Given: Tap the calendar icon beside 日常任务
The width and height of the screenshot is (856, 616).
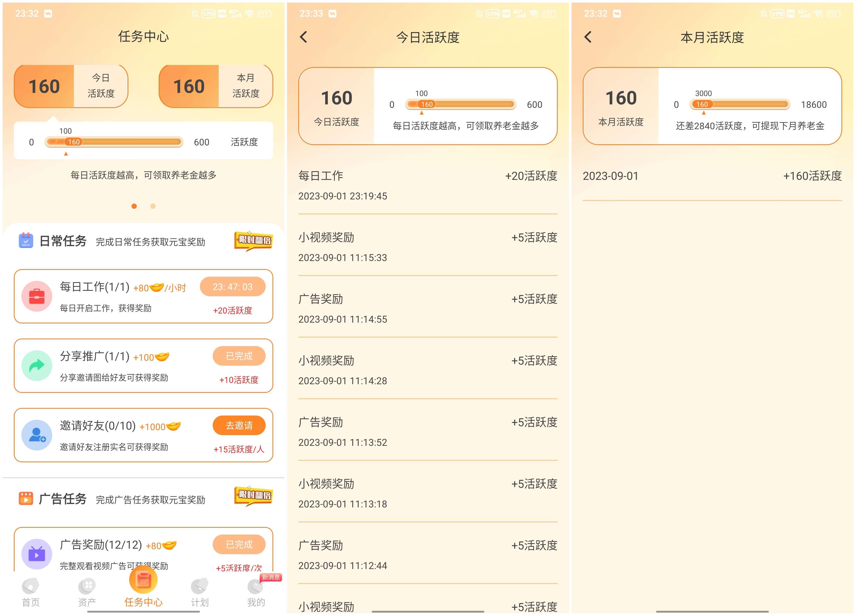Looking at the screenshot, I should pyautogui.click(x=26, y=240).
